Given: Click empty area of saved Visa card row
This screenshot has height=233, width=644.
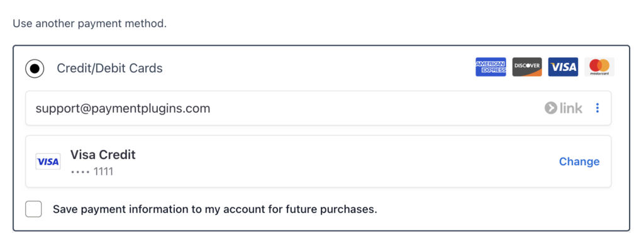Looking at the screenshot, I should (328, 161).
